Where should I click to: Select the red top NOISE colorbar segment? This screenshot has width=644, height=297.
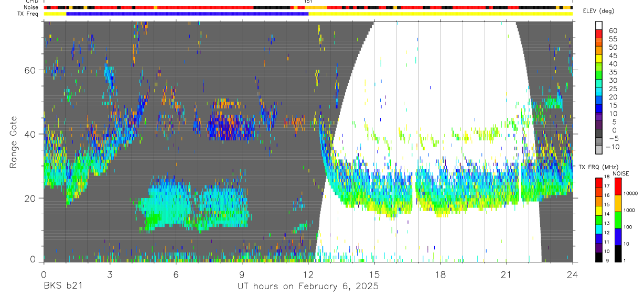click(618, 186)
